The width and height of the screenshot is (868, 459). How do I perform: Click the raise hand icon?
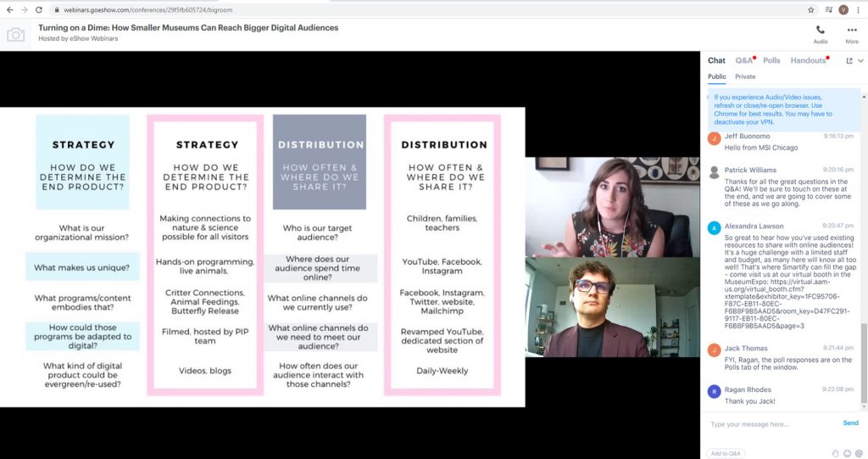point(835,453)
